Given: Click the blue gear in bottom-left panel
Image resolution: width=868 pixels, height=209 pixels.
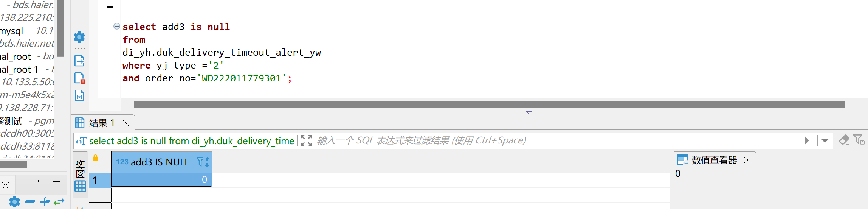Looking at the screenshot, I should click(x=14, y=201).
